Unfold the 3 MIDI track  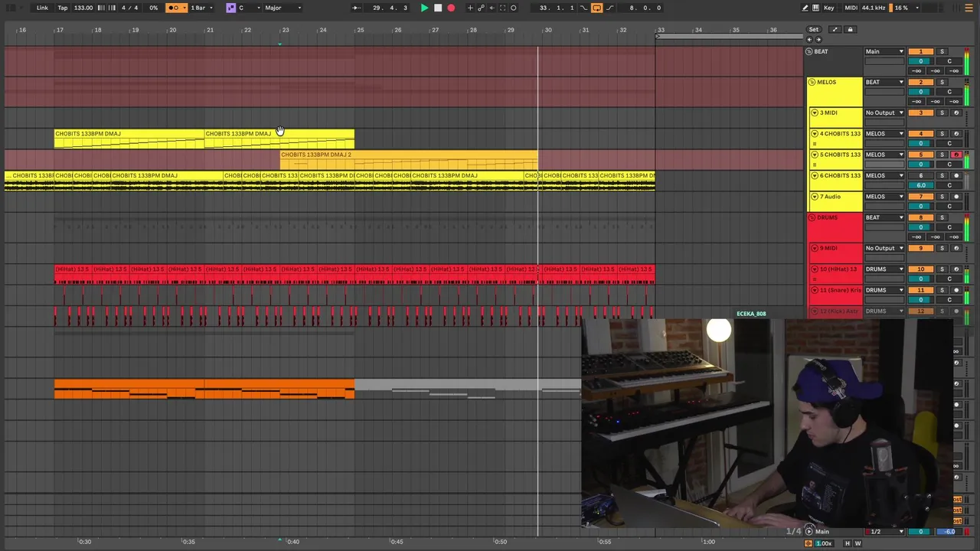(x=815, y=112)
